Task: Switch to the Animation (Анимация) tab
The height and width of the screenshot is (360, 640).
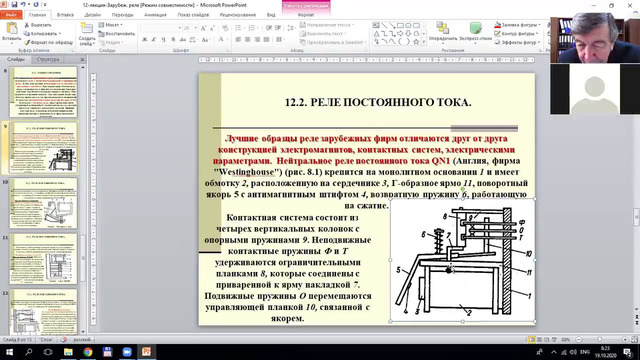Action: [155, 15]
